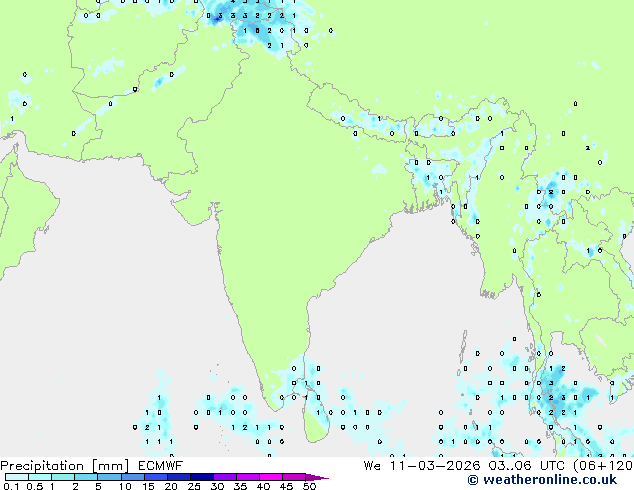Click the legend's above-50 arrow tip

point(317,477)
